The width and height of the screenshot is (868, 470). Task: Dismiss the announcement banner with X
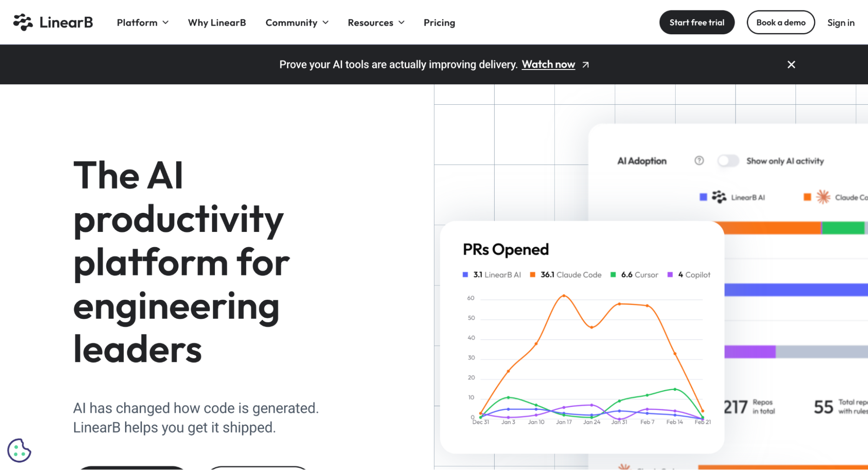tap(791, 64)
